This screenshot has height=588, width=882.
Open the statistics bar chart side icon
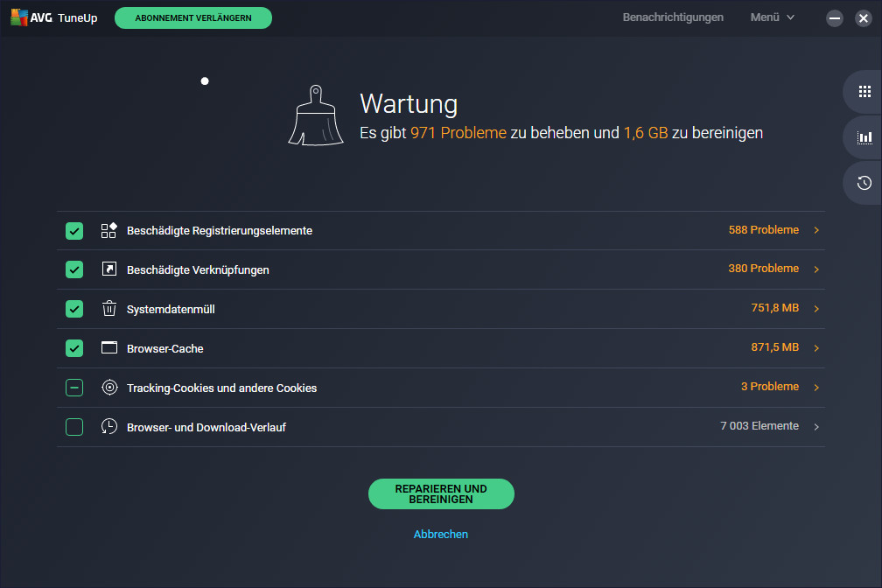[x=864, y=137]
